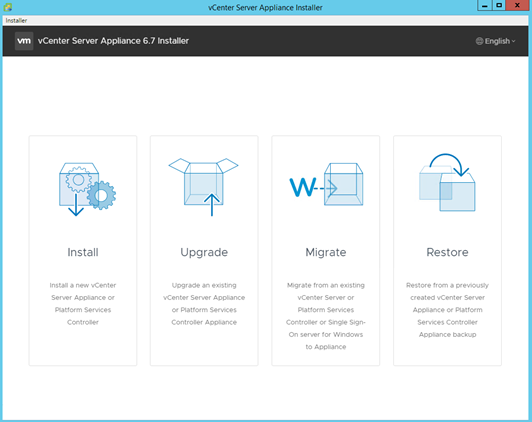
Task: Click 'Restore from a previously' description text
Action: tap(447, 310)
